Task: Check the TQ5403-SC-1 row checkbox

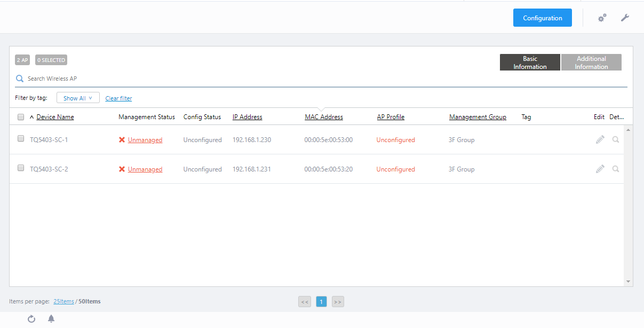Action: pyautogui.click(x=21, y=138)
